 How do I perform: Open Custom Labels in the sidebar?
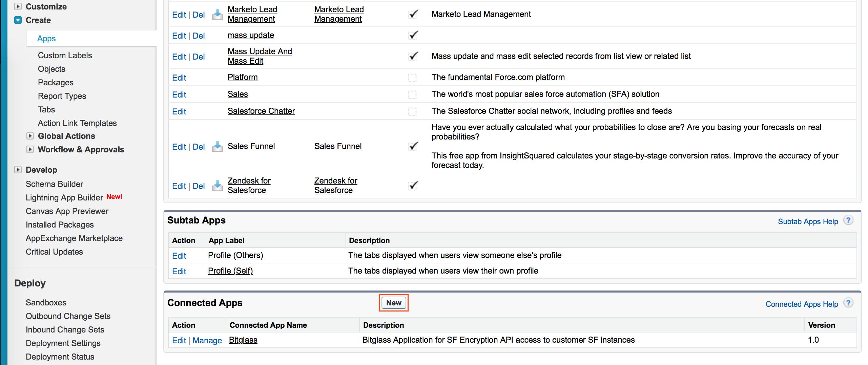(65, 55)
